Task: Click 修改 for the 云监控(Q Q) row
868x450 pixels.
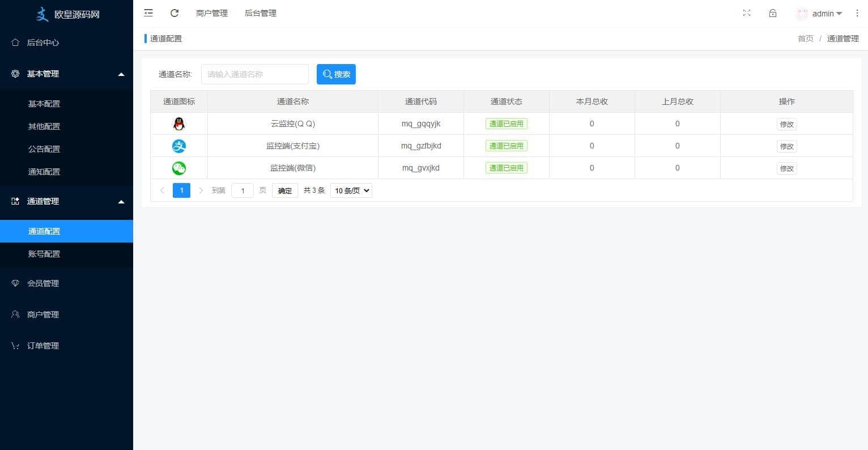Action: coord(786,124)
